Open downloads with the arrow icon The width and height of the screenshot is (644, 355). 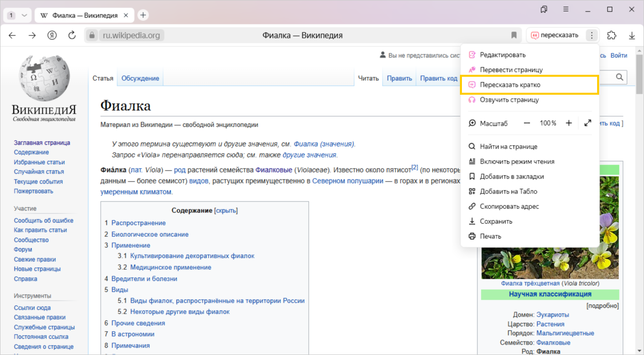(x=632, y=35)
